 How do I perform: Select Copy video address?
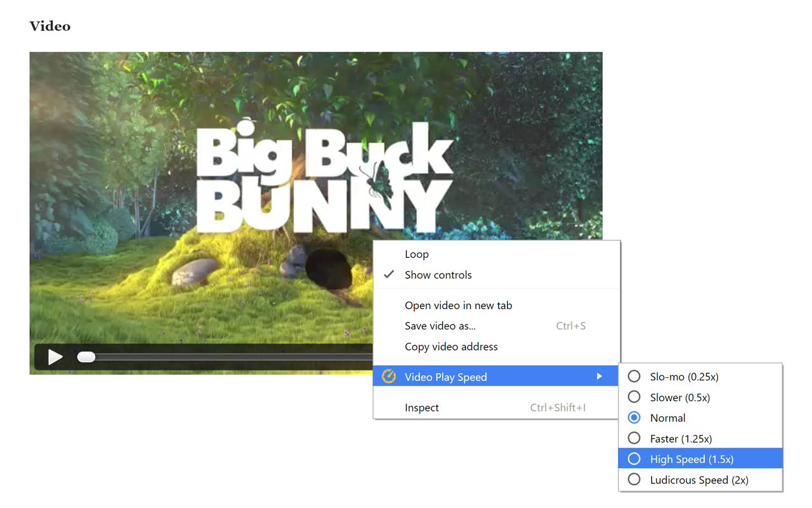497,347
